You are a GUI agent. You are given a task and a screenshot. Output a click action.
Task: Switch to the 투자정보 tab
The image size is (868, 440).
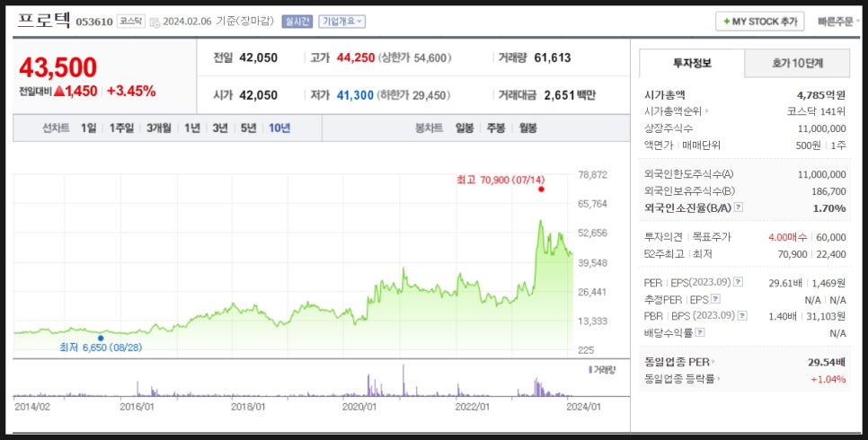pyautogui.click(x=692, y=63)
